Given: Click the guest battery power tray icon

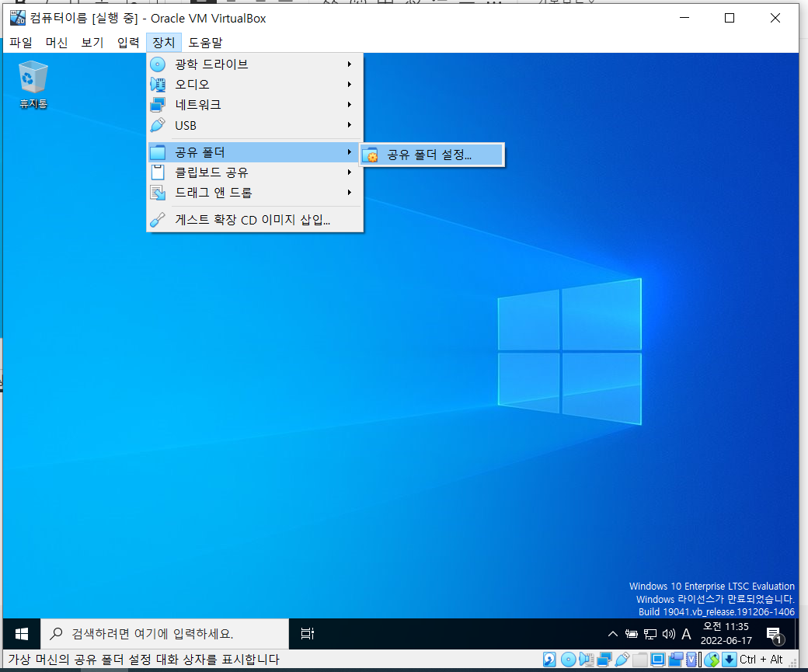Looking at the screenshot, I should tap(631, 634).
